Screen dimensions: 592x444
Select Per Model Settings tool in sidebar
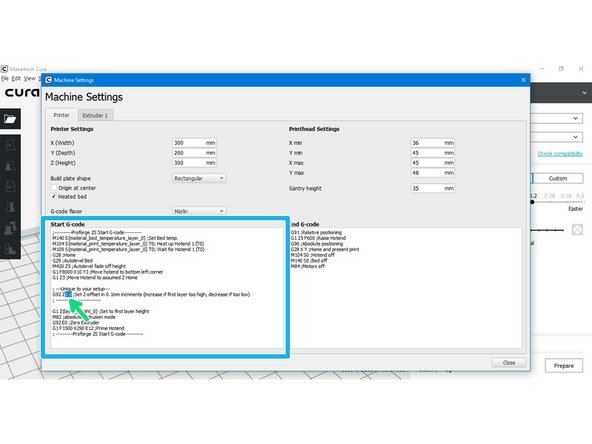[10, 228]
